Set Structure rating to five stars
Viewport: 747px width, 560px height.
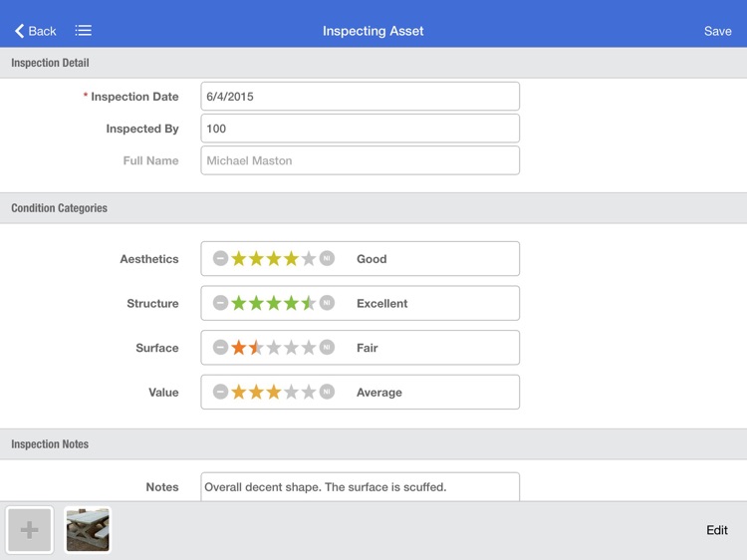point(309,303)
